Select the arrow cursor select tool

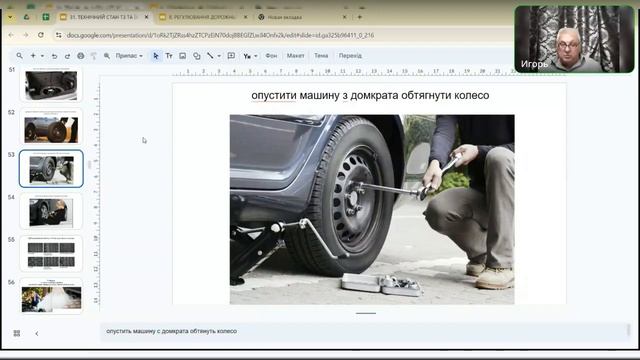[x=156, y=56]
